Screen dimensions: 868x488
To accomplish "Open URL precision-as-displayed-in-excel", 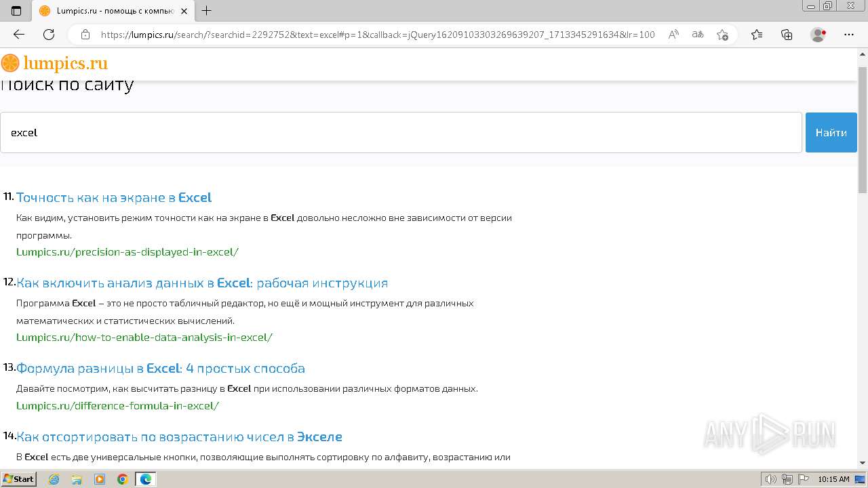I will (127, 252).
